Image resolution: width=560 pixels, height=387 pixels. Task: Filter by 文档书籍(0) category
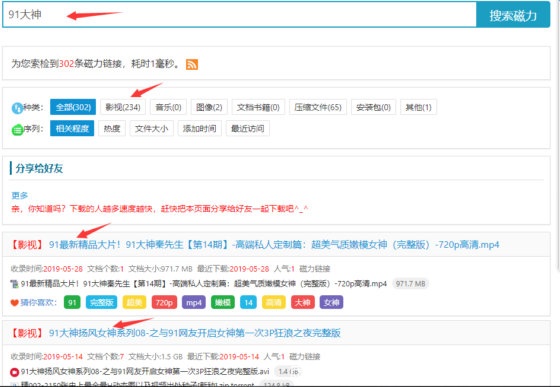(258, 107)
